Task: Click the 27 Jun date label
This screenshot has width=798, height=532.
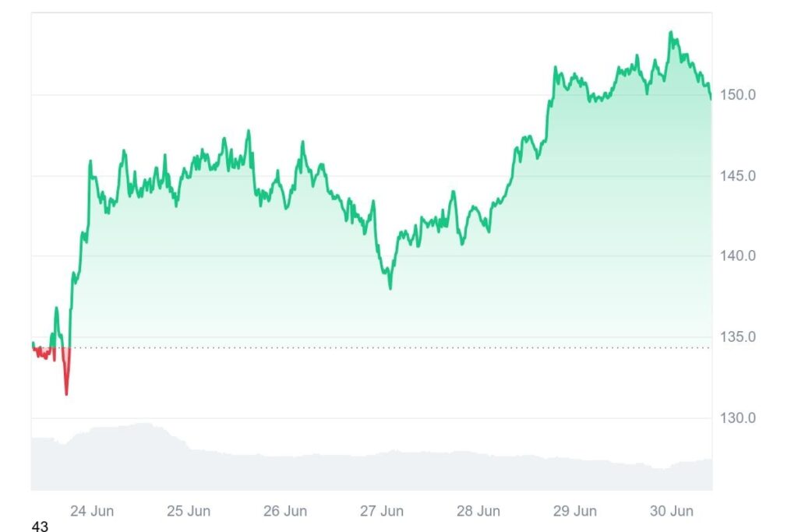Action: tap(381, 511)
